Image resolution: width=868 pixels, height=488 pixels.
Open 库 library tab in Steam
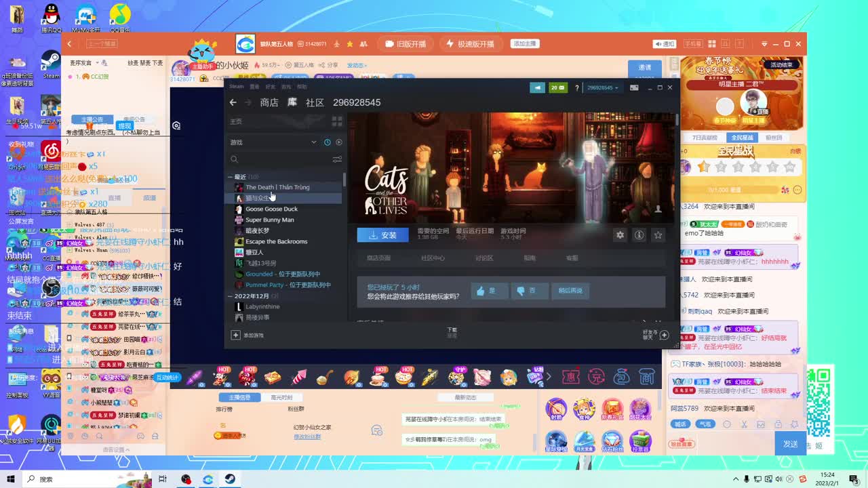click(292, 102)
